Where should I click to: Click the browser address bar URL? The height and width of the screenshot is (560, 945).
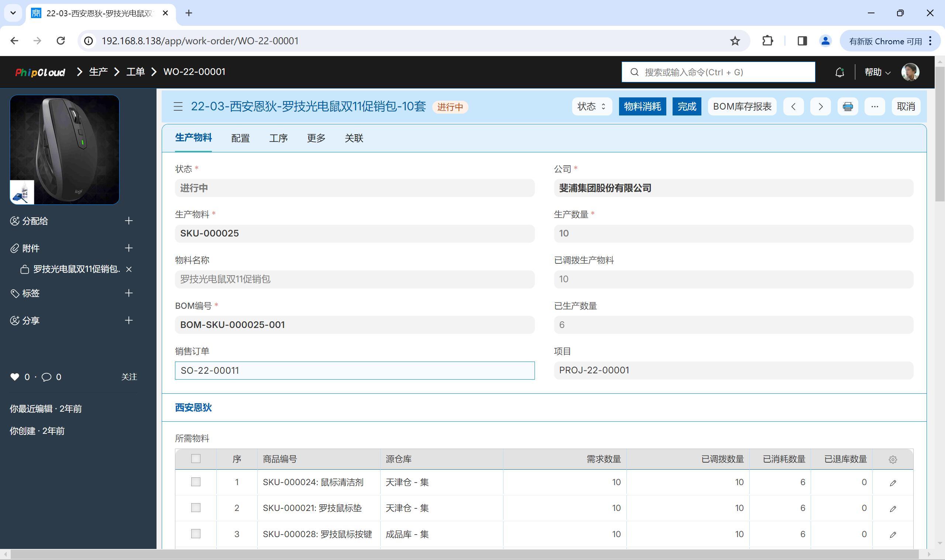click(200, 41)
